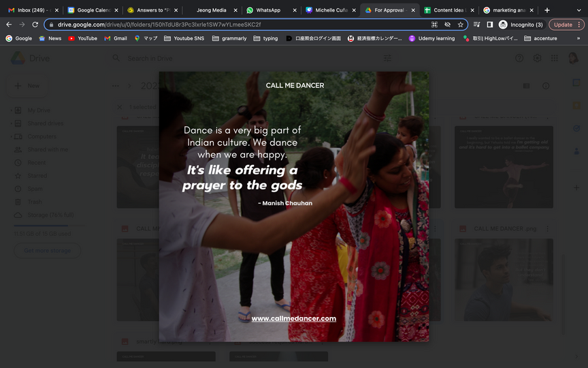Click the browser forward arrow
The height and width of the screenshot is (368, 588).
click(22, 25)
